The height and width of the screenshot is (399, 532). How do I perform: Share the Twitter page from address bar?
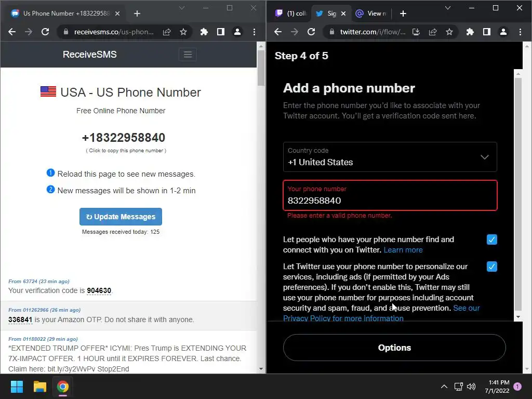[x=433, y=32]
